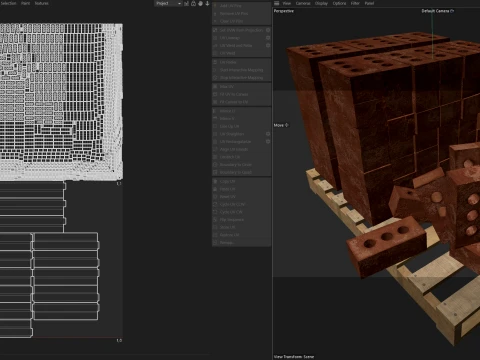
Task: Stop Interactive Mapping from the menu
Action: pos(242,78)
